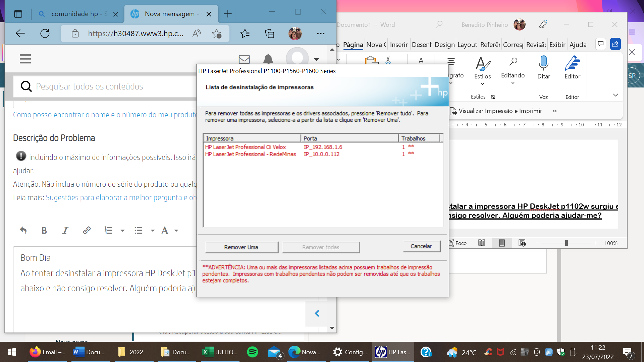Image resolution: width=644 pixels, height=362 pixels.
Task: Click Word share button
Action: [615, 44]
